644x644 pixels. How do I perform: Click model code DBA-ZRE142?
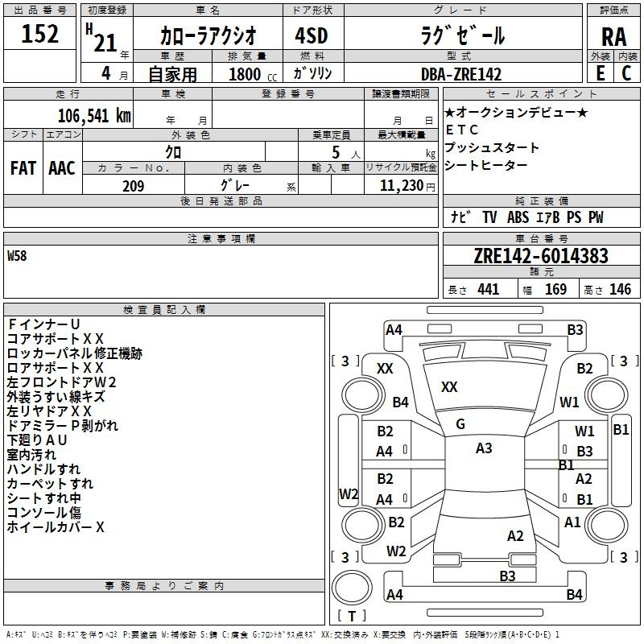(461, 74)
